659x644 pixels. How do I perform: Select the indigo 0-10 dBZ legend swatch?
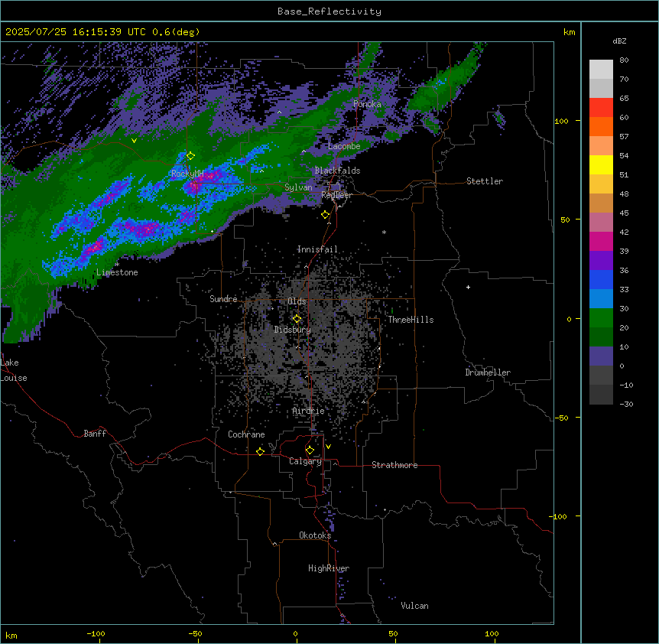tap(601, 356)
